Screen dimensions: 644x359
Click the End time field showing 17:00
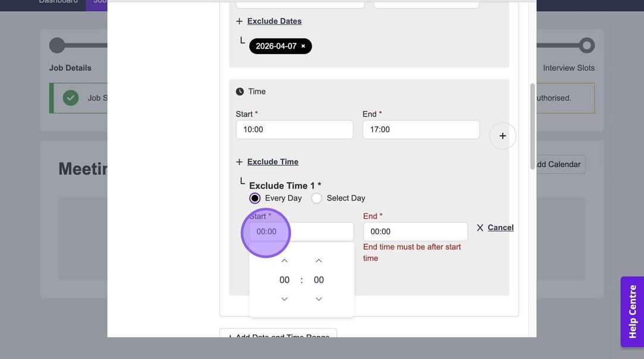point(421,130)
